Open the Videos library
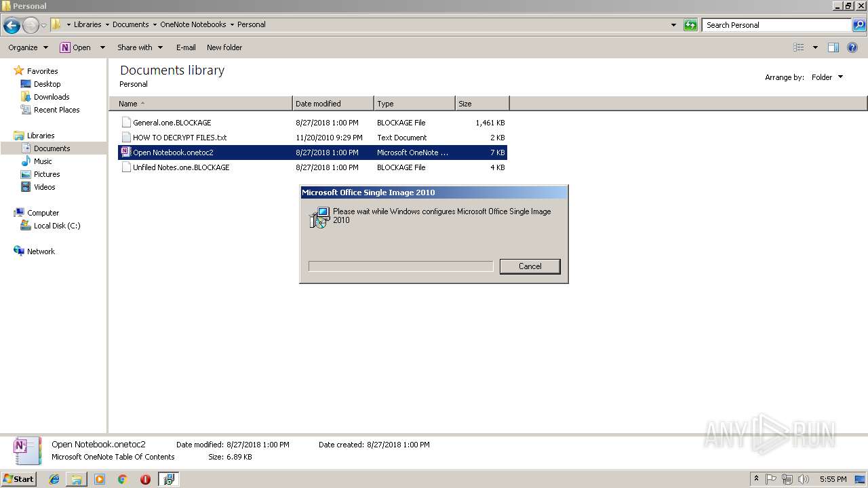Screen dimensions: 868x488 pos(44,187)
